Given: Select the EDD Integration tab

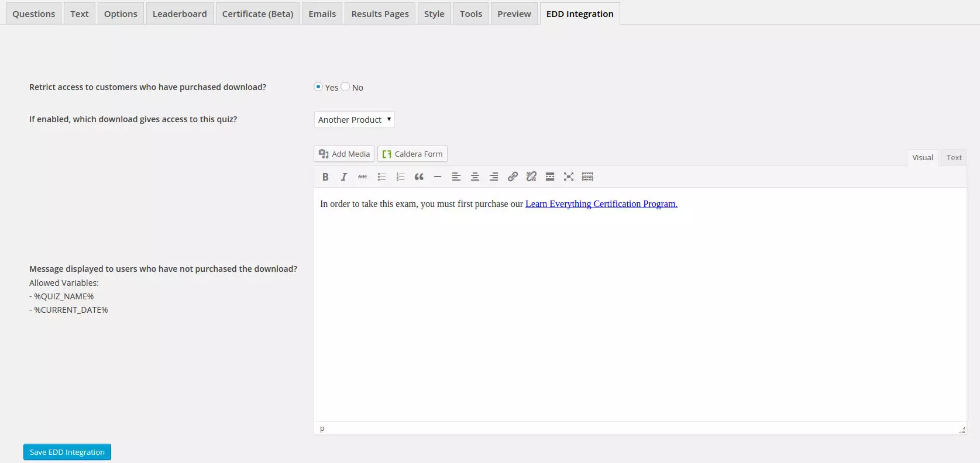Looking at the screenshot, I should point(580,13).
